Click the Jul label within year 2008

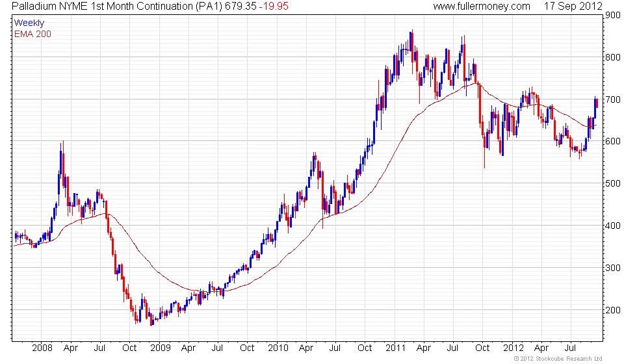(x=99, y=348)
